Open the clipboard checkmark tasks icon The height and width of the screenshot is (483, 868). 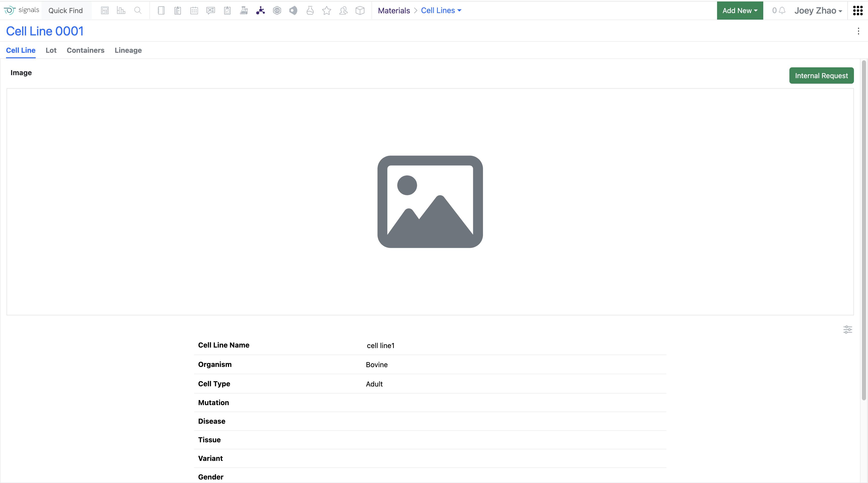pos(228,11)
